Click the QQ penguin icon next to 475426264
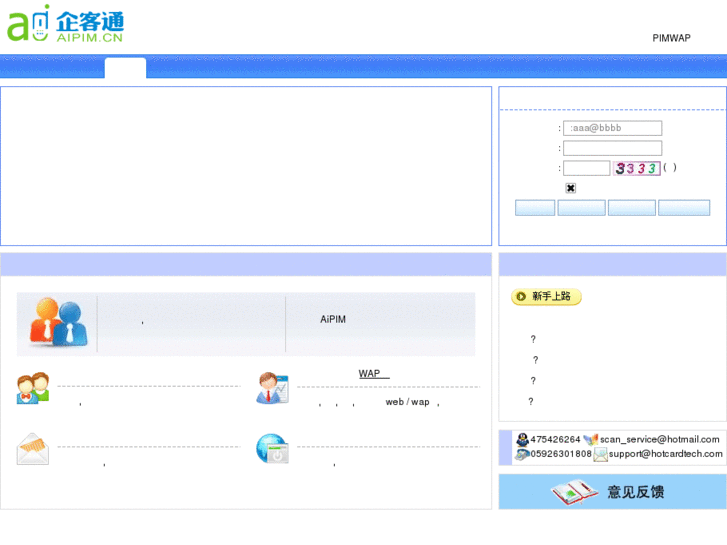727x545 pixels. (523, 439)
